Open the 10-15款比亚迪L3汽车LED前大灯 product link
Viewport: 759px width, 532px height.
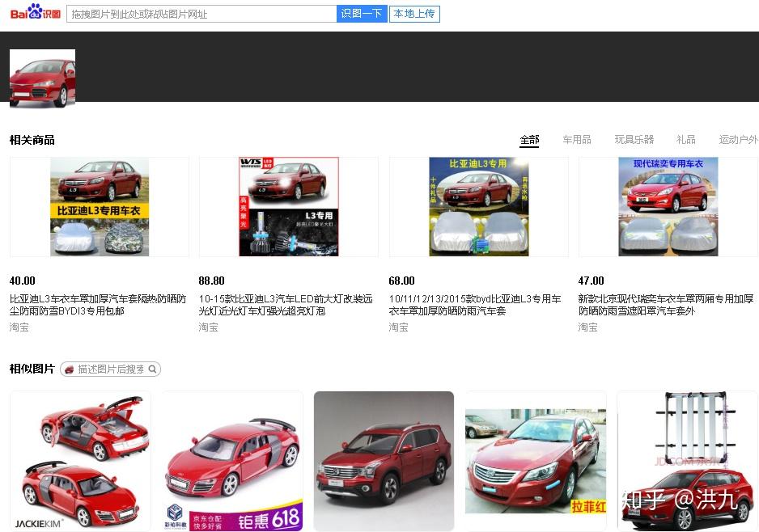click(x=286, y=305)
